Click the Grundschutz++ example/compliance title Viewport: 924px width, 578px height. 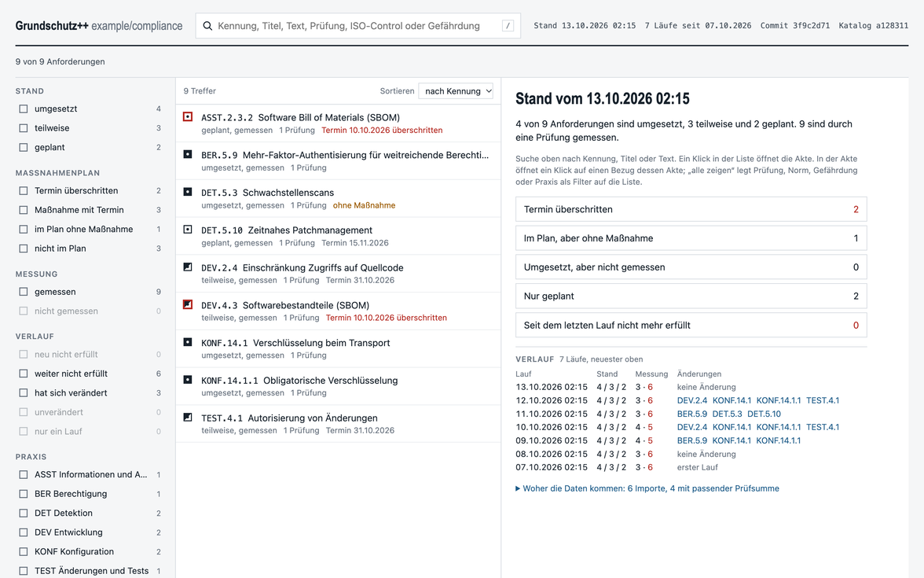pos(99,26)
